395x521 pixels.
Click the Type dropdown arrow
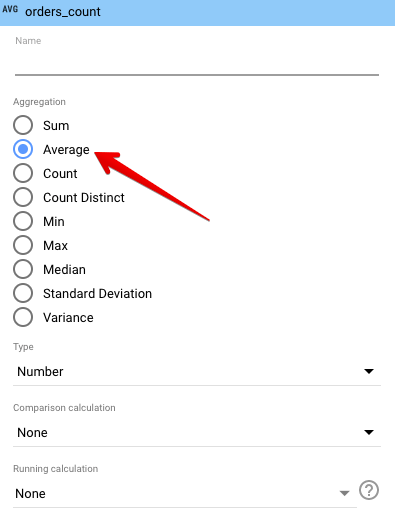pos(369,371)
